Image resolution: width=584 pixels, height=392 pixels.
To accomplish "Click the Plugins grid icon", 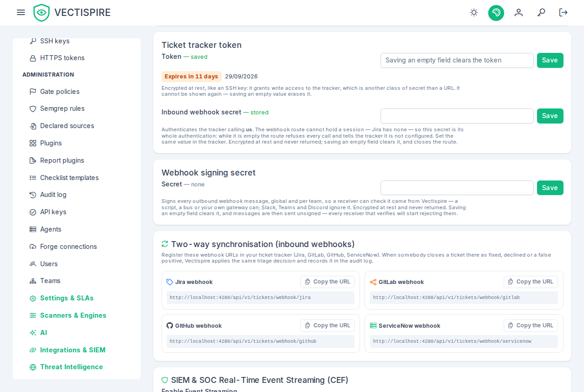I will pyautogui.click(x=33, y=143).
